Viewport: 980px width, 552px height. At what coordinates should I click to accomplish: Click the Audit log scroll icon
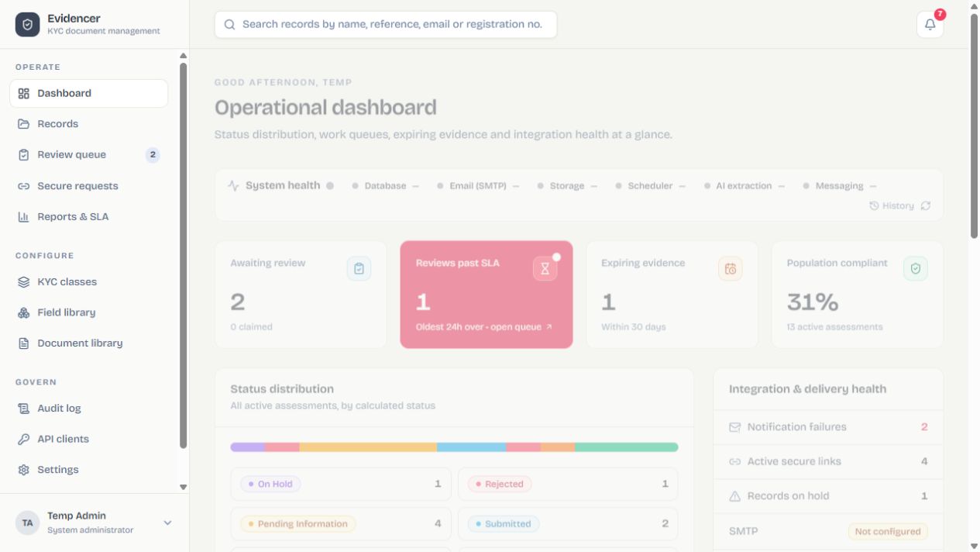23,409
